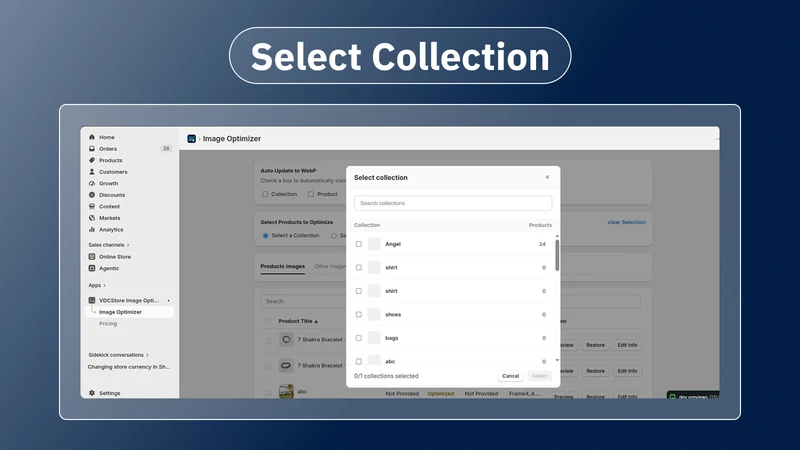Screen dimensions: 800x450
Task: Check the shoes collection checkbox
Action: tap(359, 314)
